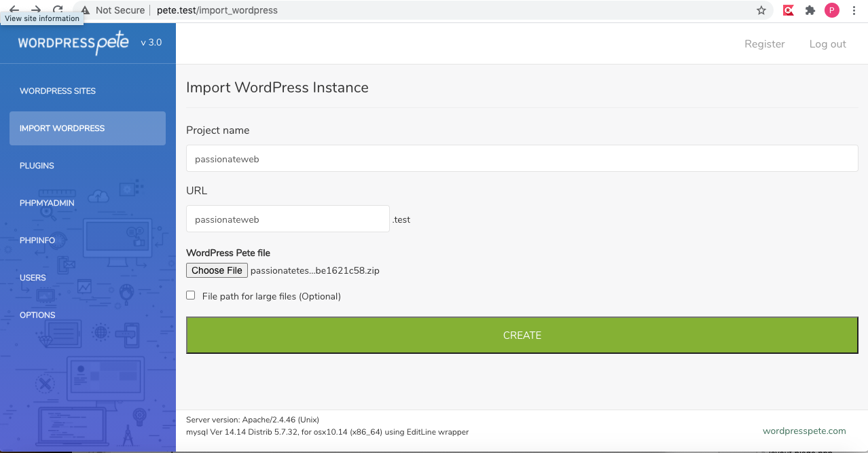The image size is (868, 453).
Task: Open PHPInfo from the sidebar
Action: pyautogui.click(x=37, y=240)
